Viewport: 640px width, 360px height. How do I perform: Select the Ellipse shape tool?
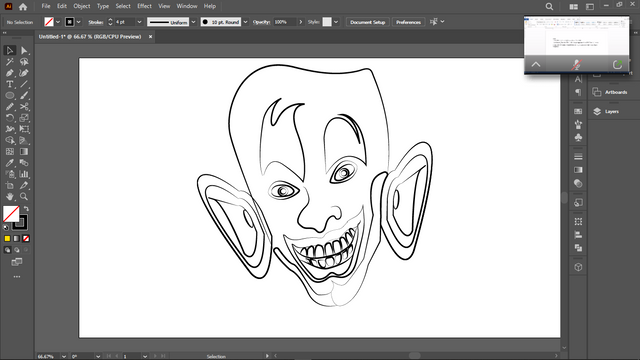[x=10, y=96]
